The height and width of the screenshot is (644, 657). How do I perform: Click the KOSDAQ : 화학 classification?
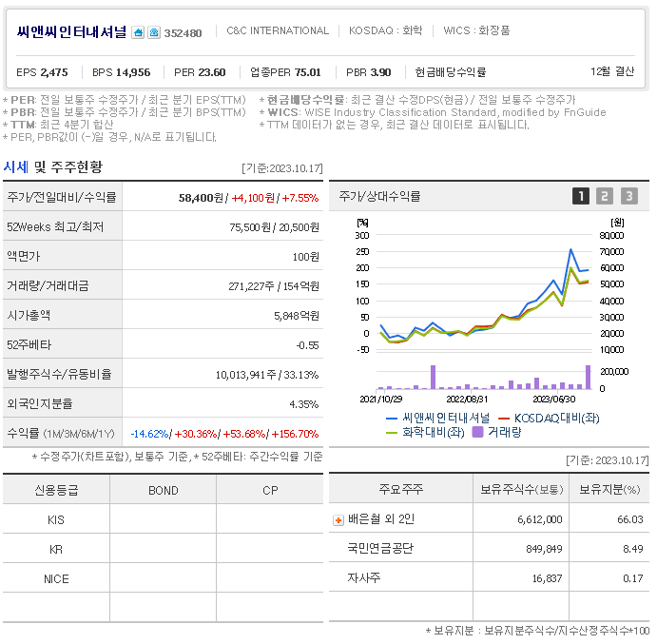[x=385, y=30]
